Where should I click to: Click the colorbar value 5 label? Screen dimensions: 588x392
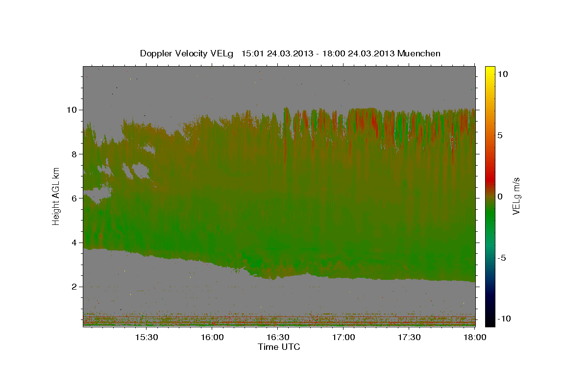(x=500, y=135)
